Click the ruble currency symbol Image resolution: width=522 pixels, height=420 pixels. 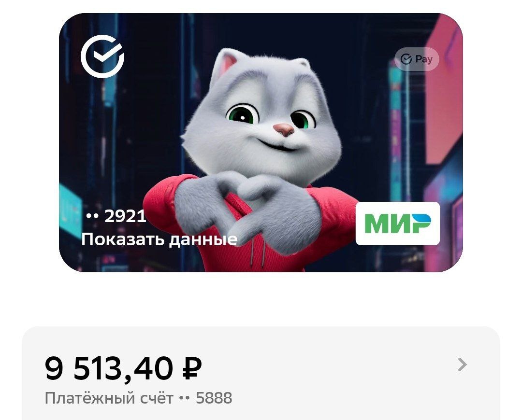pos(192,369)
